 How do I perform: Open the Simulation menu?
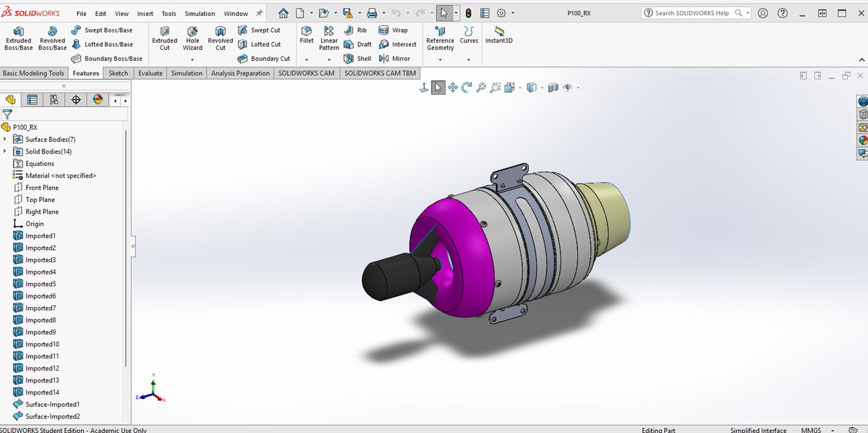200,14
